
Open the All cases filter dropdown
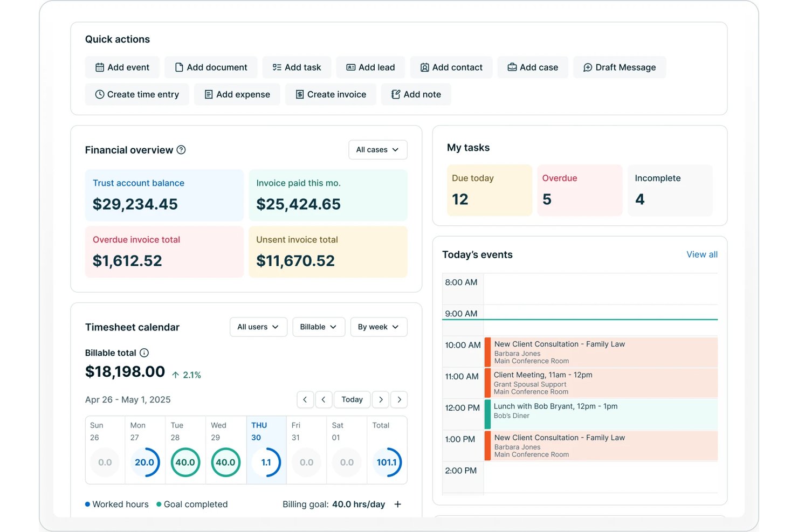(378, 149)
